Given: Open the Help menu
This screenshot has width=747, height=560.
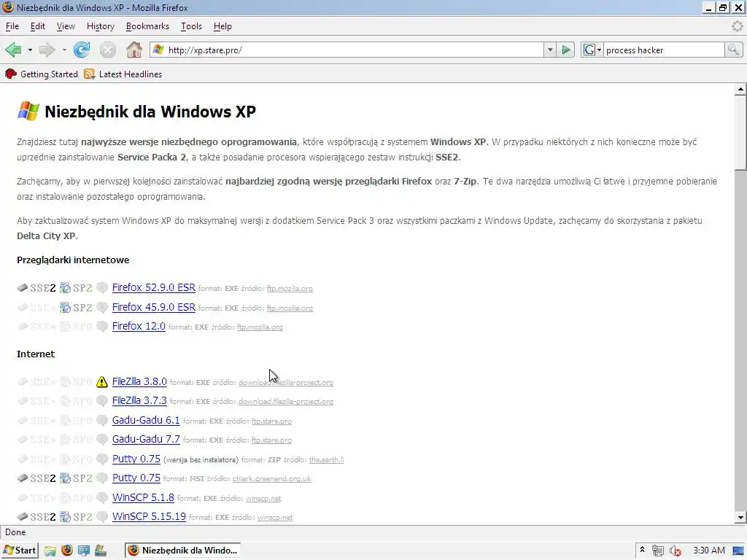Looking at the screenshot, I should pos(222,26).
